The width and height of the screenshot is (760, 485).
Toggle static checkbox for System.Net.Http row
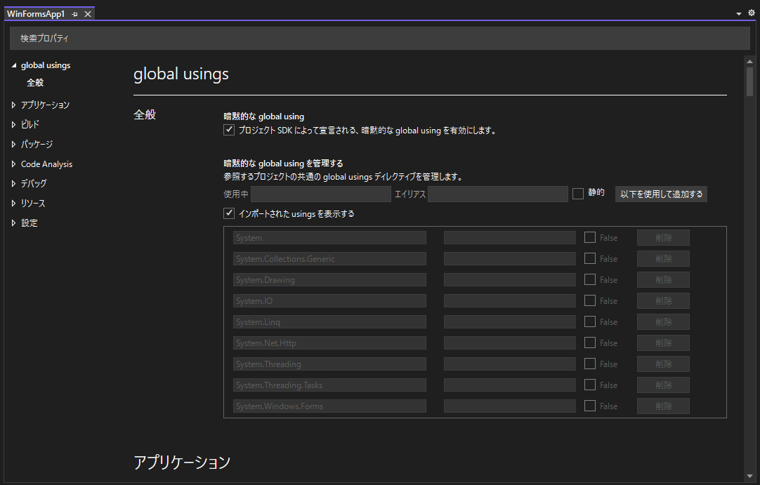point(590,343)
